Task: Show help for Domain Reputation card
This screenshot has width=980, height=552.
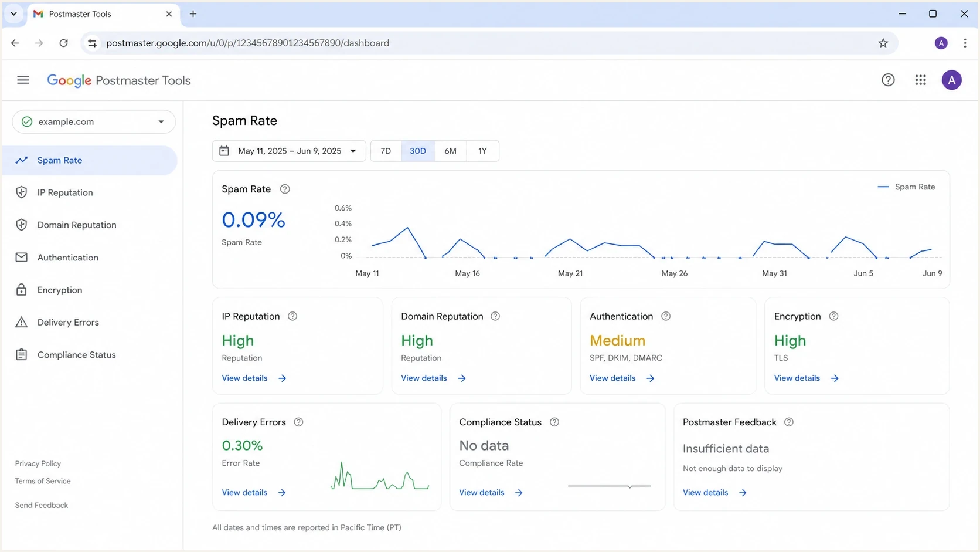Action: [x=495, y=316]
